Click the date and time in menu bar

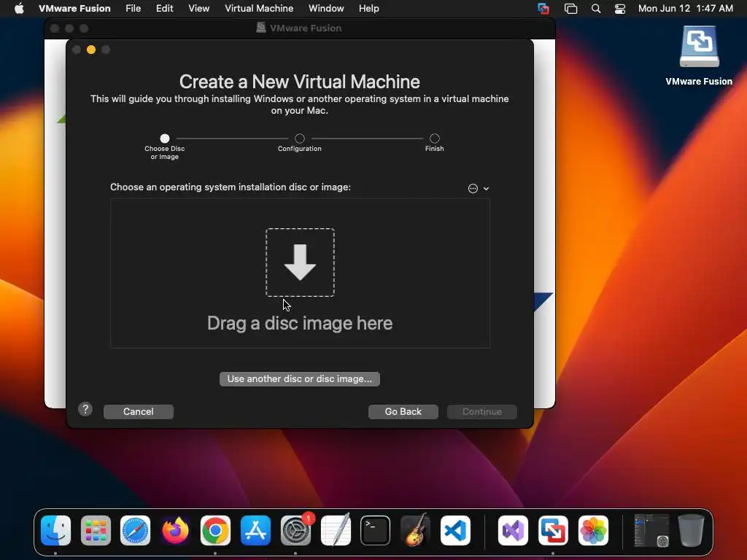point(686,9)
